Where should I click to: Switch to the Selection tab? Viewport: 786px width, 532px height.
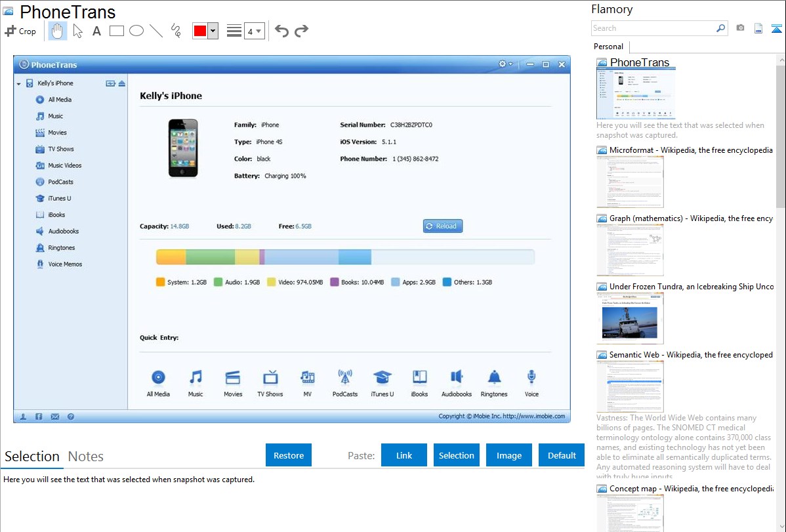point(32,457)
